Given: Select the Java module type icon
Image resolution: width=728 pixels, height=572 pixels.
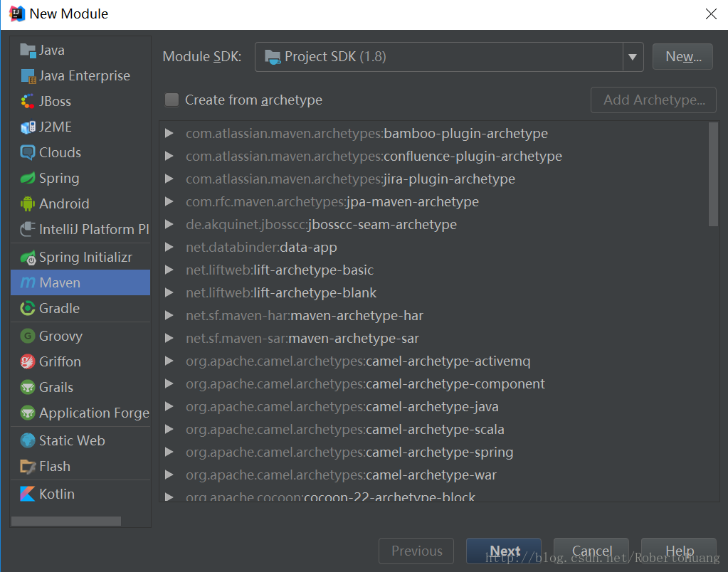Looking at the screenshot, I should click(x=28, y=50).
